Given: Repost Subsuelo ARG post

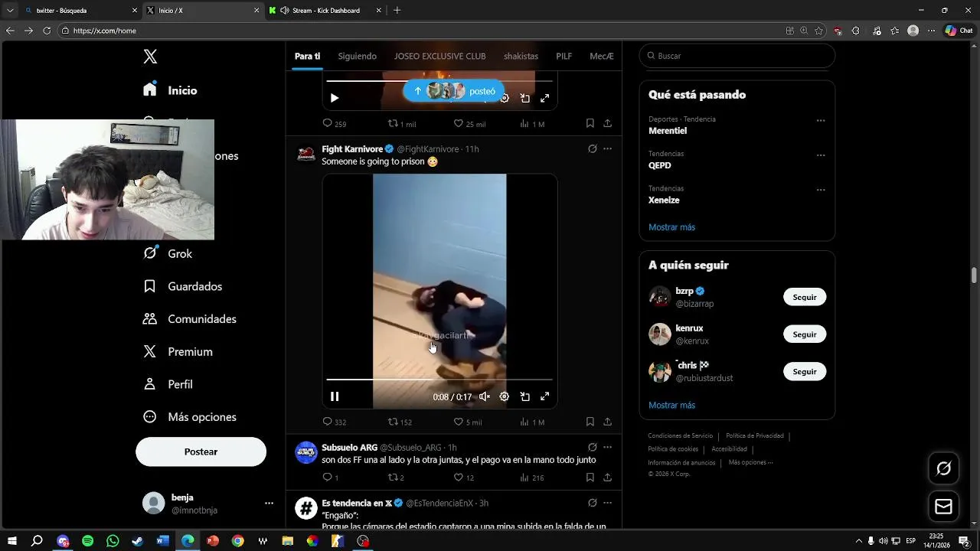Looking at the screenshot, I should coord(396,478).
